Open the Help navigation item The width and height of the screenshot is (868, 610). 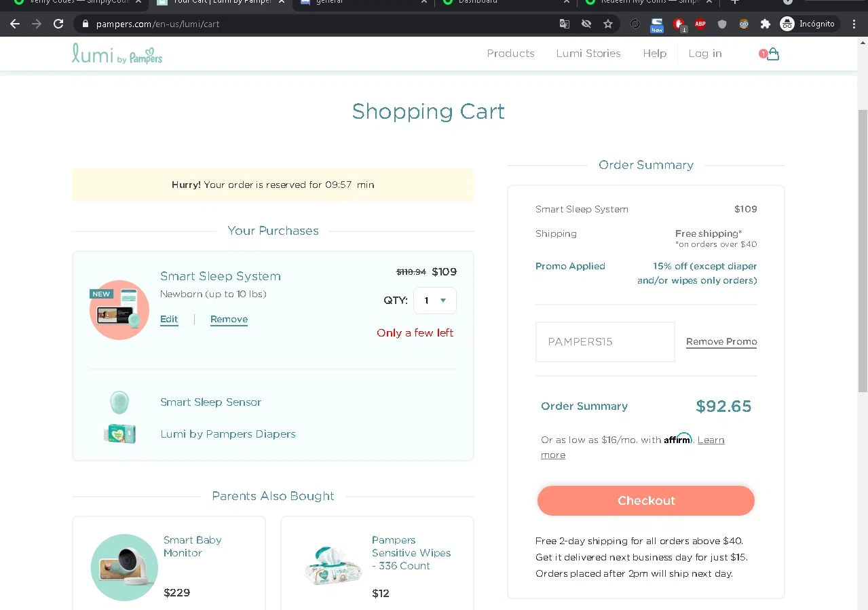pyautogui.click(x=654, y=54)
